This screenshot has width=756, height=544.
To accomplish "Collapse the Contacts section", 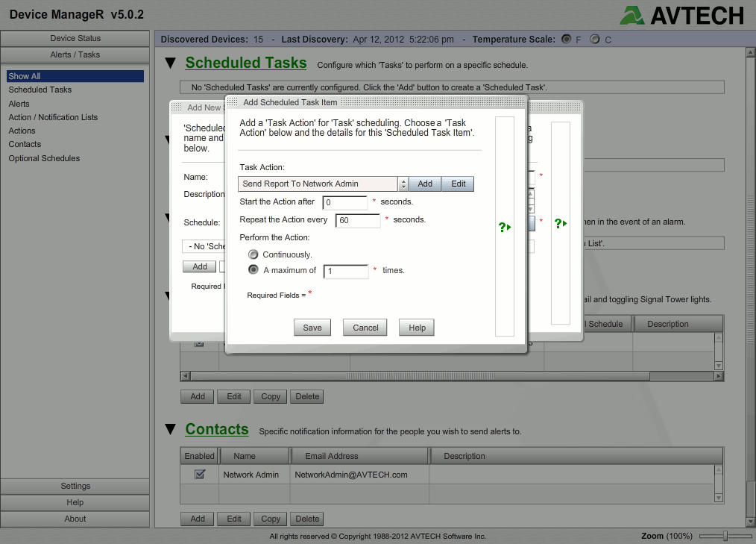I will 171,429.
